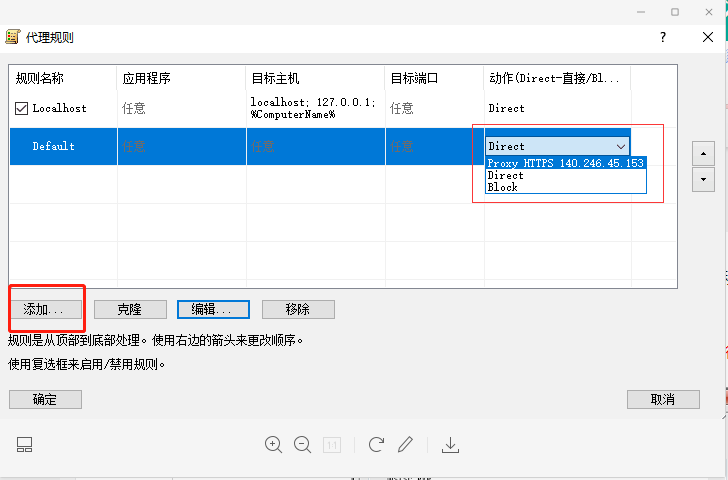Open the thumbnail layout view icon
Image resolution: width=728 pixels, height=480 pixels.
click(x=25, y=444)
